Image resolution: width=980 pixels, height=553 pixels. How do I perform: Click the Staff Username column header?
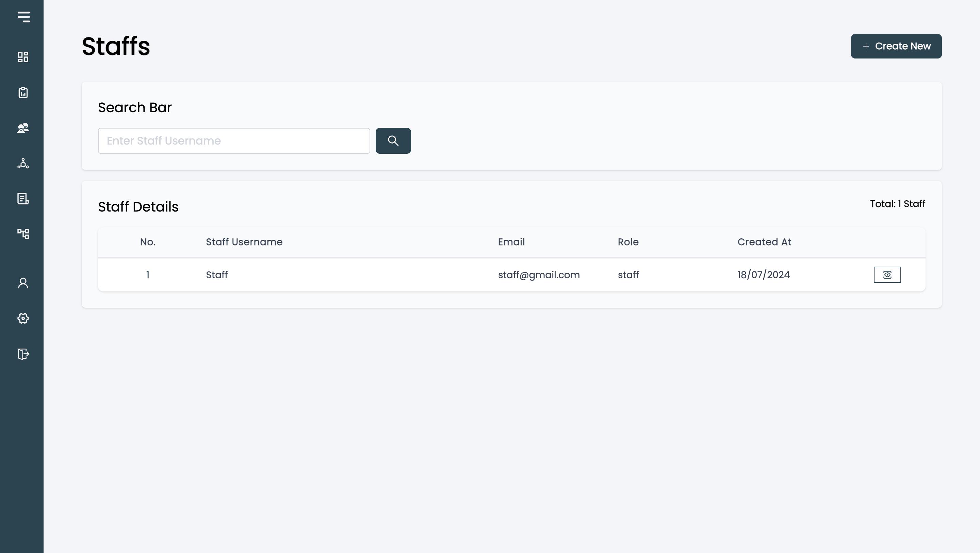[244, 242]
